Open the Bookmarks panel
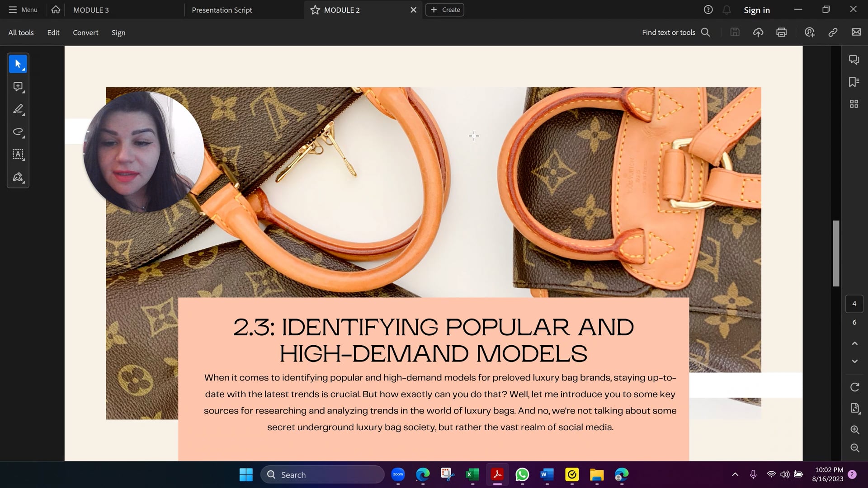The height and width of the screenshot is (488, 868). point(854,82)
